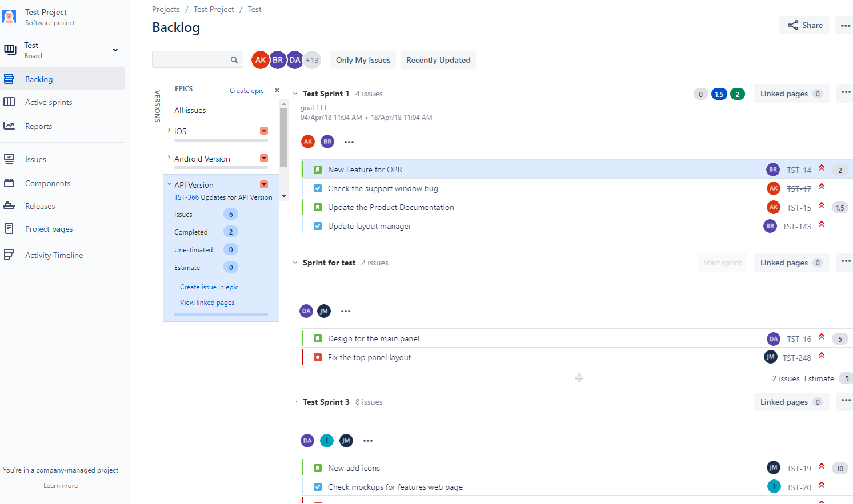Click inside the backlog search field
This screenshot has height=504, width=853.
pos(194,59)
